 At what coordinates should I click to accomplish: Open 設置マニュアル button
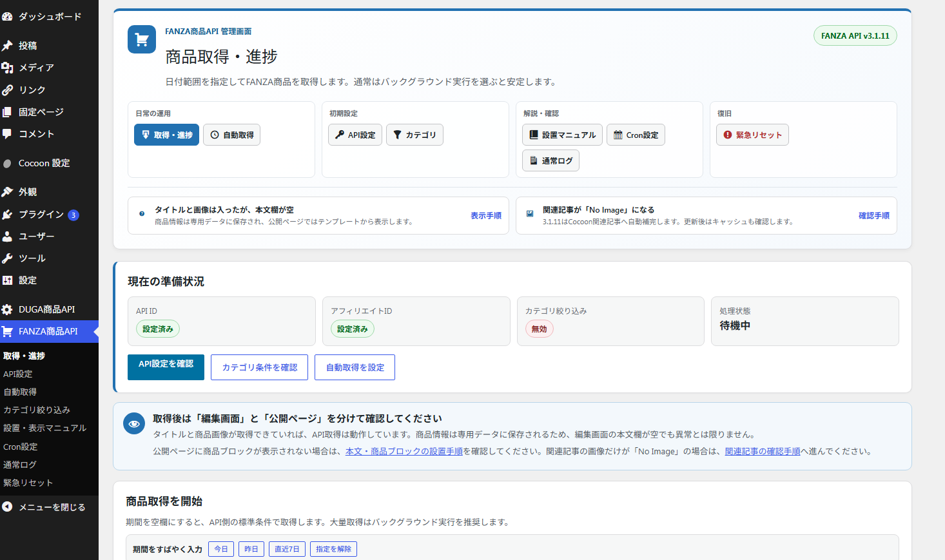[x=562, y=135]
